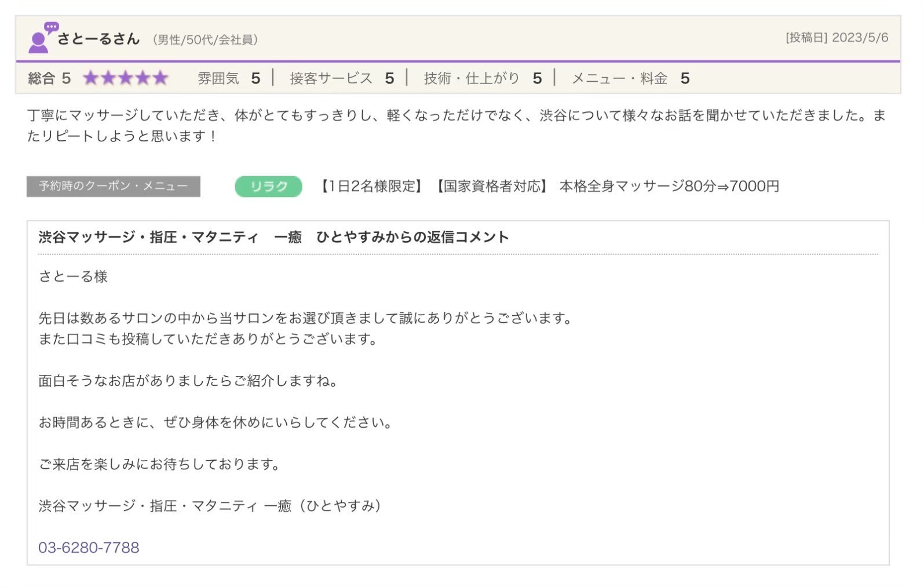Click the line また口コミも投稿していただき
This screenshot has height=587, width=924.
(209, 339)
